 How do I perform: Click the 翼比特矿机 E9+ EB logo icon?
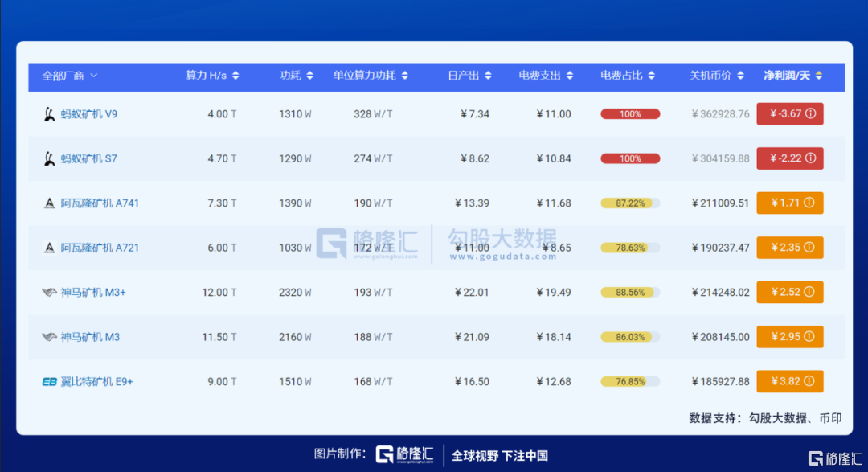(49, 382)
